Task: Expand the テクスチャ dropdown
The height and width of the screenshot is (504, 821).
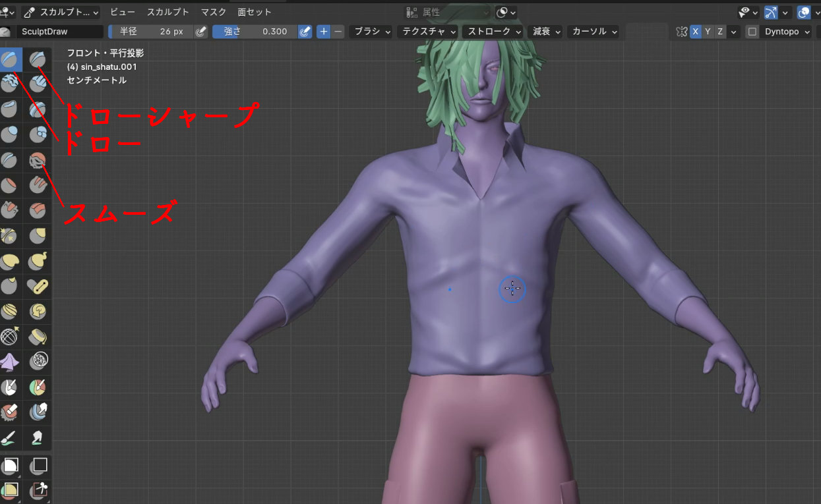Action: point(427,31)
